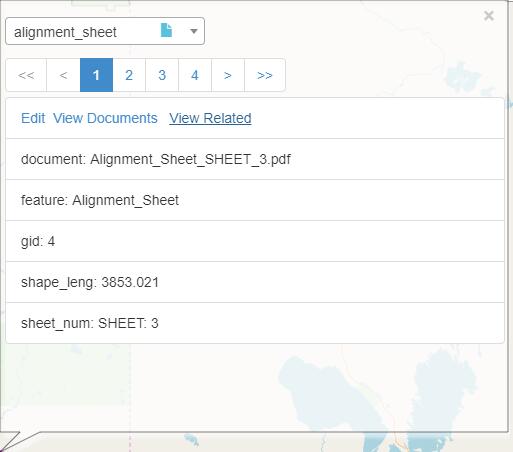Select page 1 in pagination
Viewport: 513px width, 452px height.
(x=96, y=75)
